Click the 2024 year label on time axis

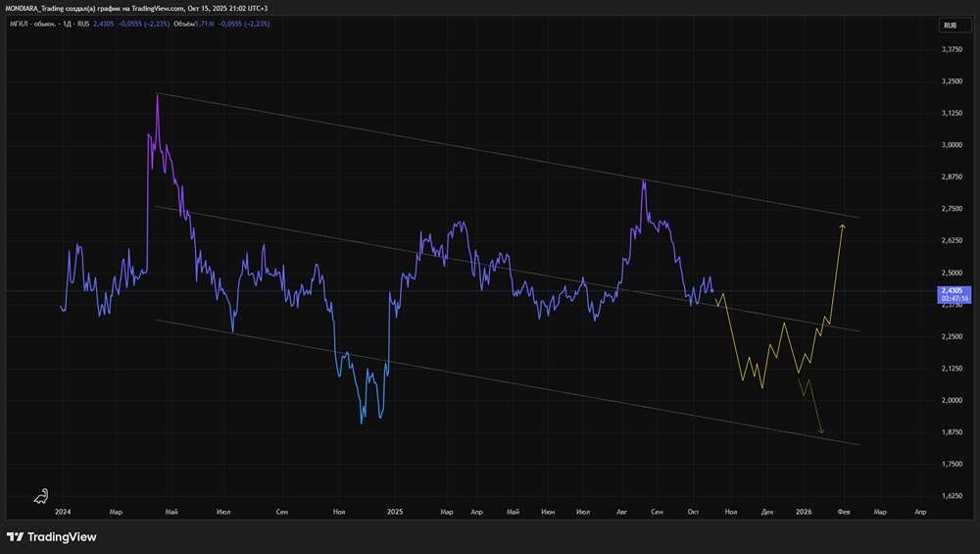[63, 512]
